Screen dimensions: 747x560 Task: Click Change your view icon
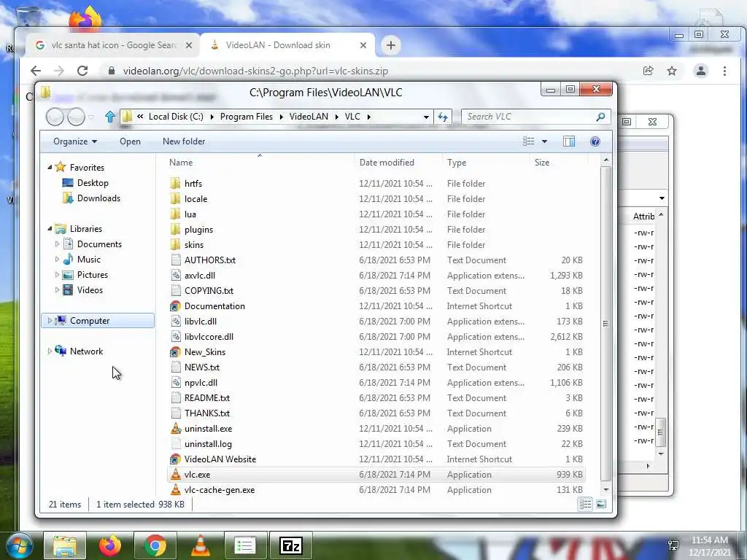tap(528, 141)
